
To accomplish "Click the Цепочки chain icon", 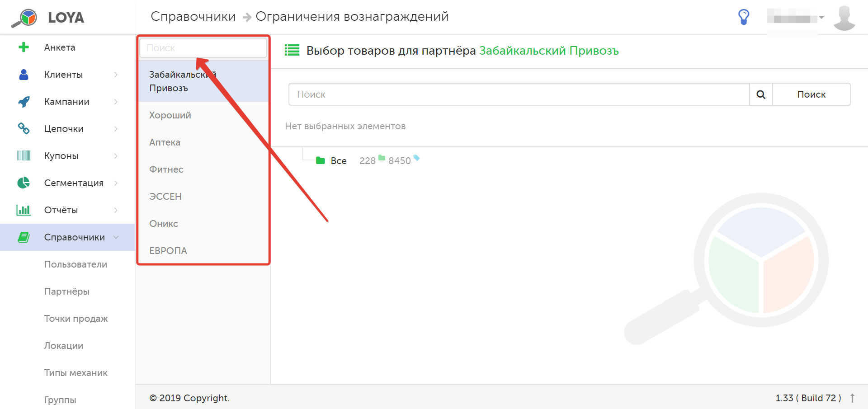I will pyautogui.click(x=24, y=129).
